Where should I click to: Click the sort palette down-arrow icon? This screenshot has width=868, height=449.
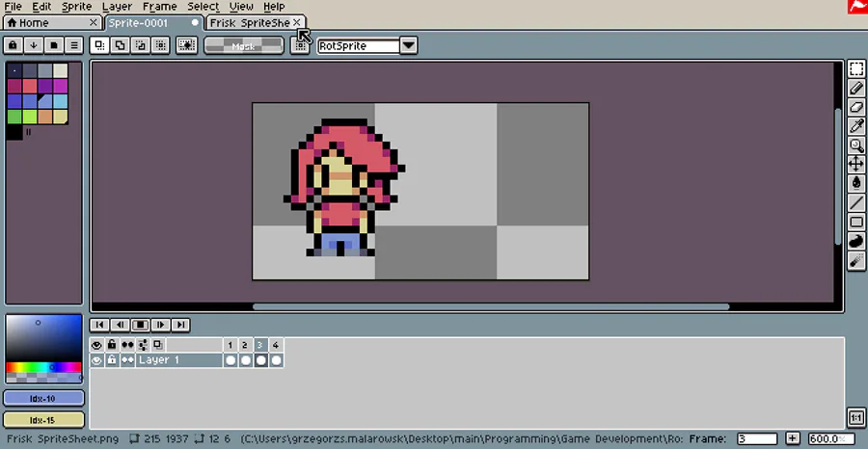tap(34, 45)
